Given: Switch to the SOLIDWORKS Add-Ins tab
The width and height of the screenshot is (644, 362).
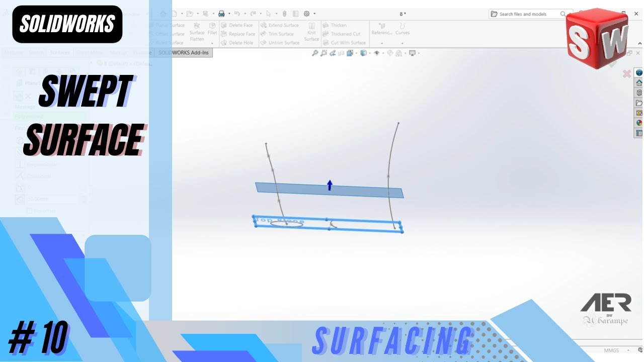Looking at the screenshot, I should click(x=184, y=52).
